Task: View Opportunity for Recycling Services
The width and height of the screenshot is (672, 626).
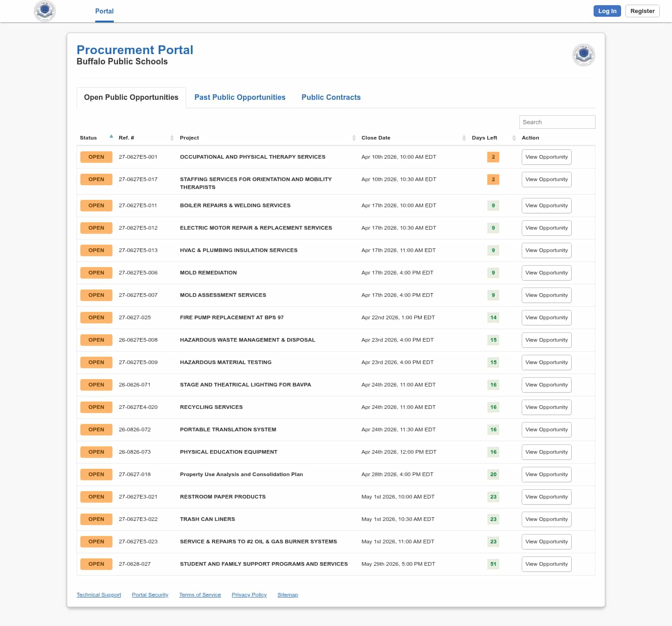Action: click(546, 407)
